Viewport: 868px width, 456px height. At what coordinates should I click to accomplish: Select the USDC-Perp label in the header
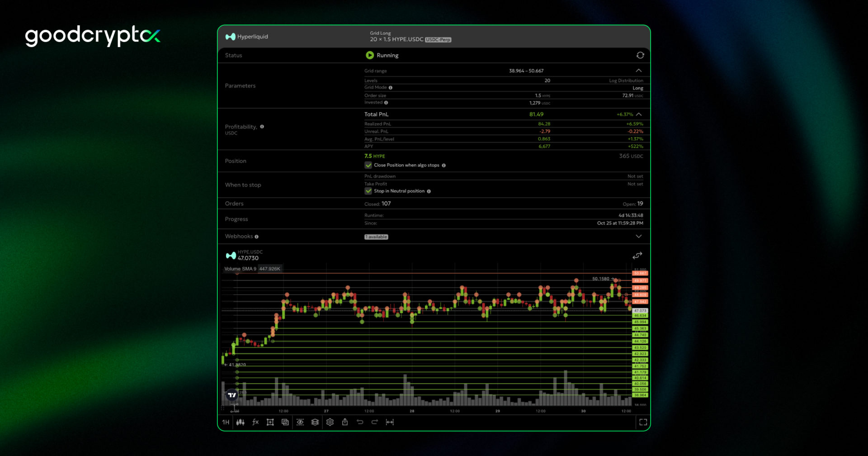(438, 40)
